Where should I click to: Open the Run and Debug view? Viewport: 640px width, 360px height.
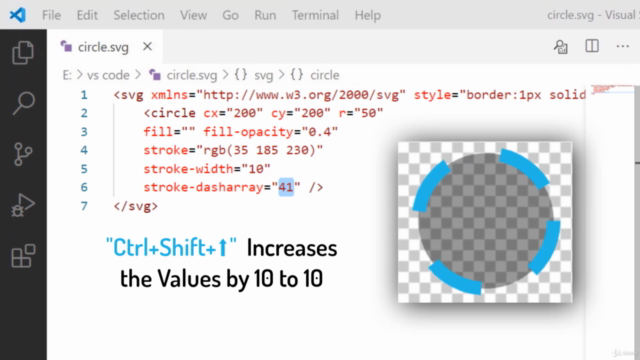[23, 205]
